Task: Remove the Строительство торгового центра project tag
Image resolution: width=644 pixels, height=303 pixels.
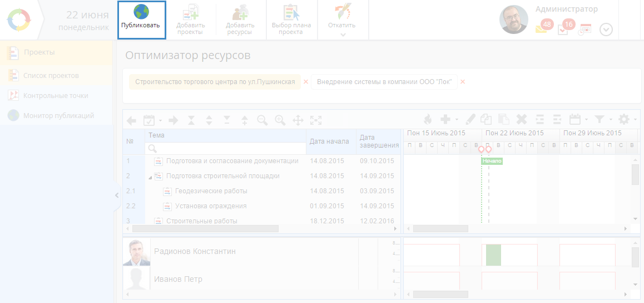Action: 305,82
